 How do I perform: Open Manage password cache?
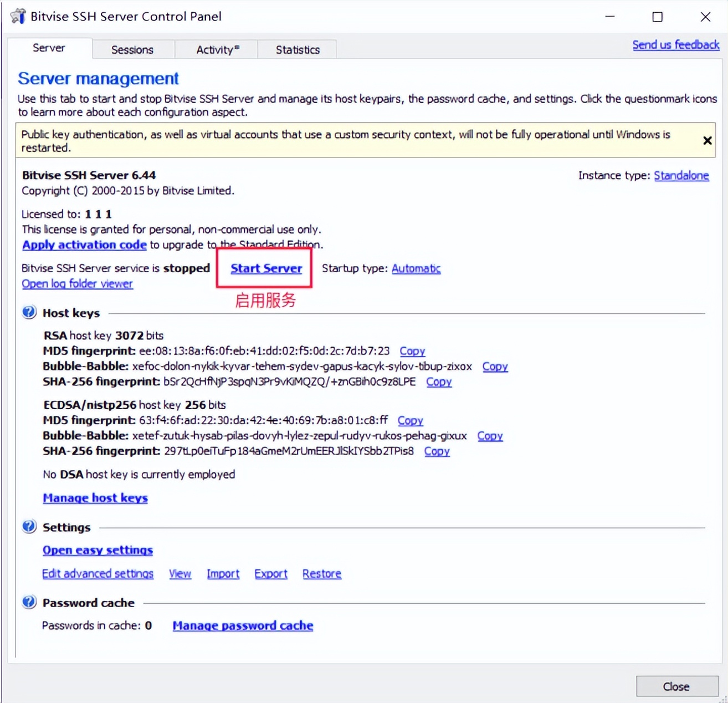click(243, 625)
